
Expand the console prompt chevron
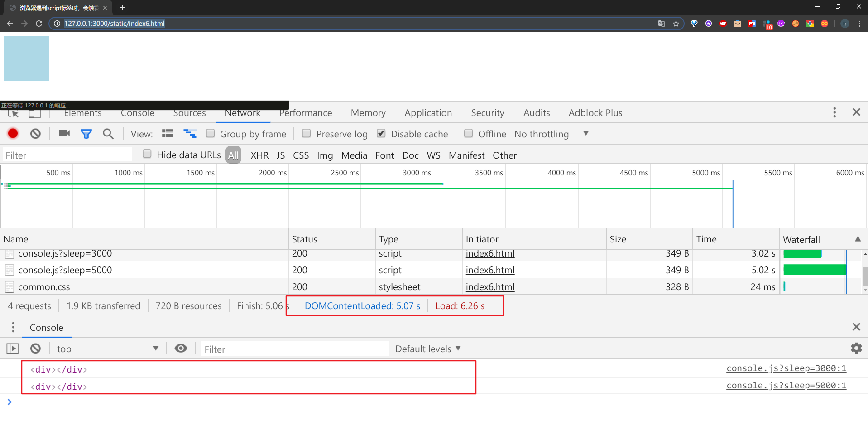[10, 402]
